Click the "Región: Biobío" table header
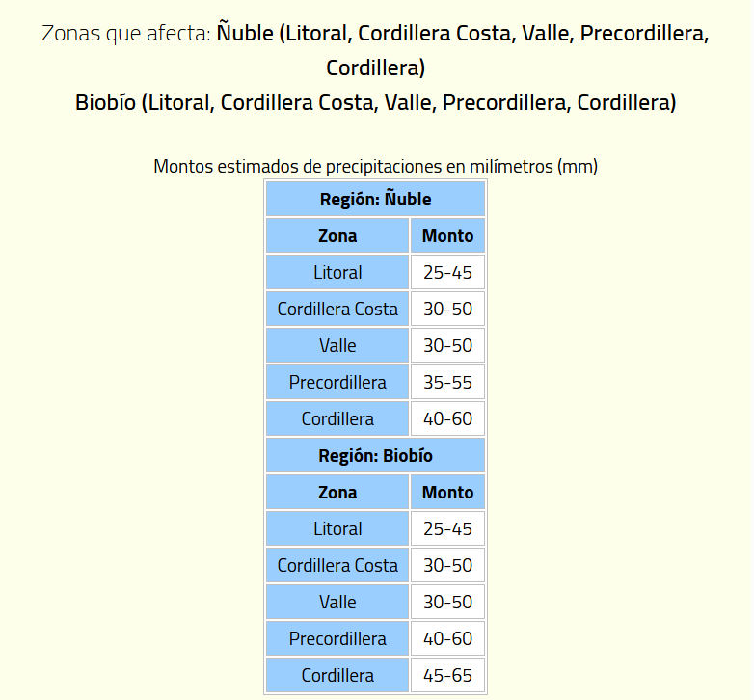 pyautogui.click(x=375, y=456)
